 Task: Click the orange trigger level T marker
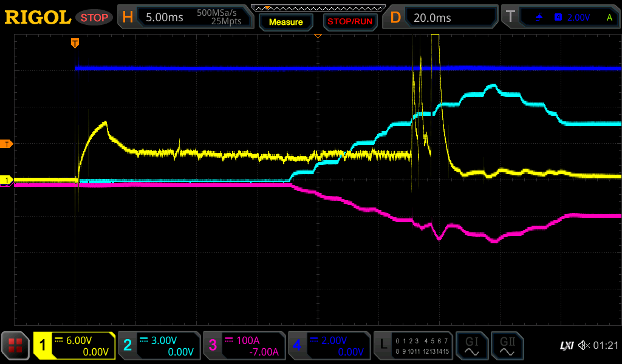[x=7, y=144]
